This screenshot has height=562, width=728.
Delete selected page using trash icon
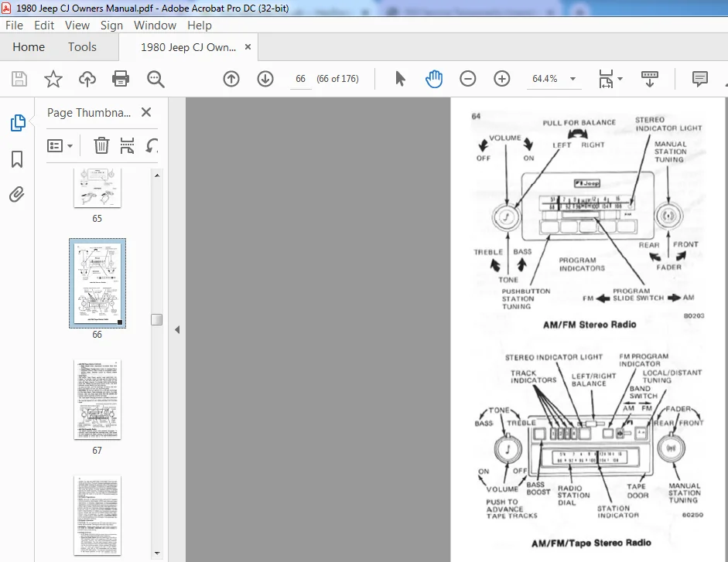[x=101, y=146]
